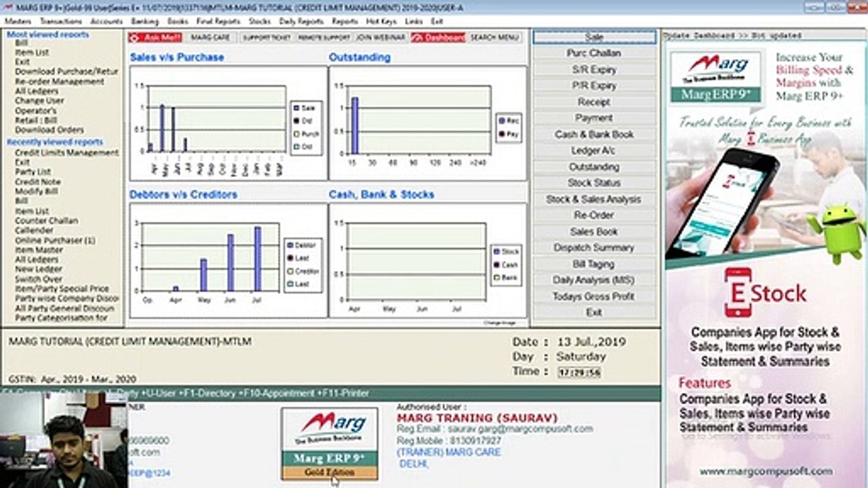The height and width of the screenshot is (488, 868).
Task: Open Retail : Bill report link
Action: (36, 120)
